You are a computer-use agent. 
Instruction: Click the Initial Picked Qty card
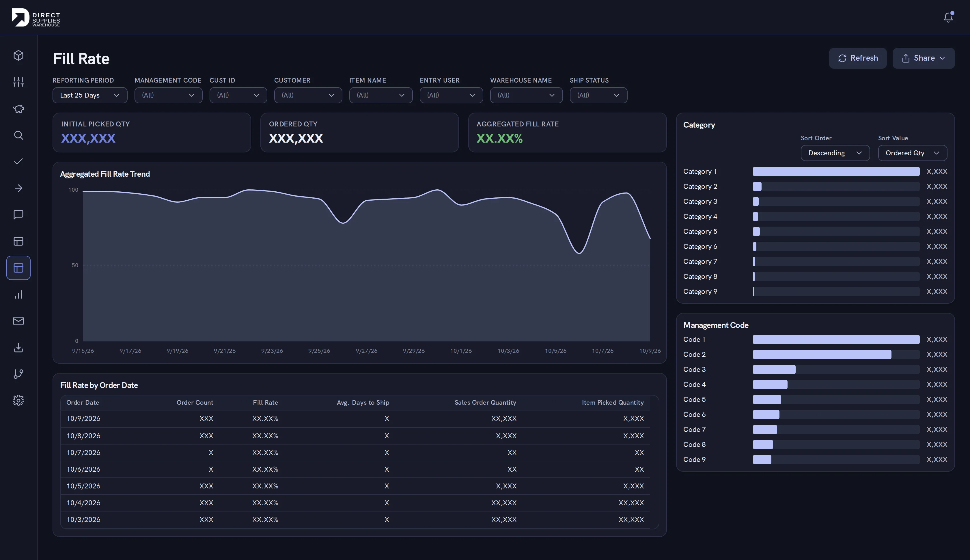[152, 132]
